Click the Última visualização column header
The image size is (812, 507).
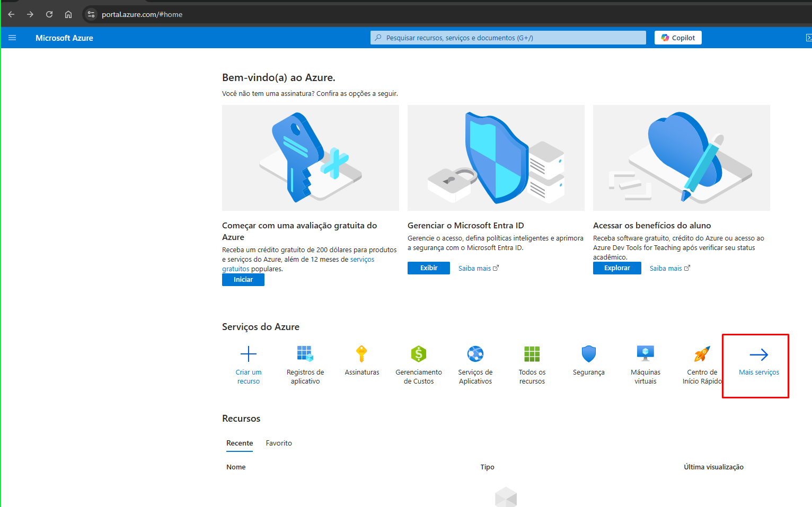[x=713, y=467]
